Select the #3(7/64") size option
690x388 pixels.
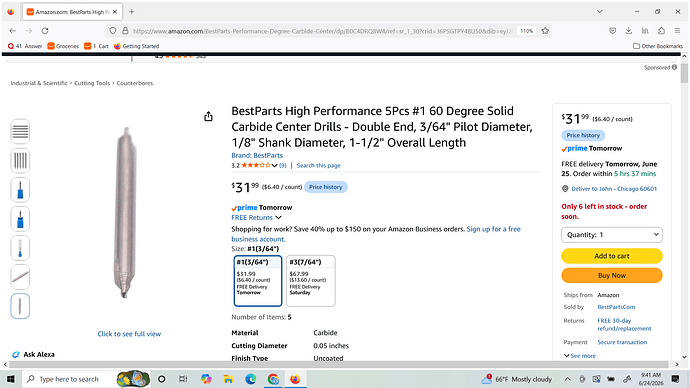(311, 281)
